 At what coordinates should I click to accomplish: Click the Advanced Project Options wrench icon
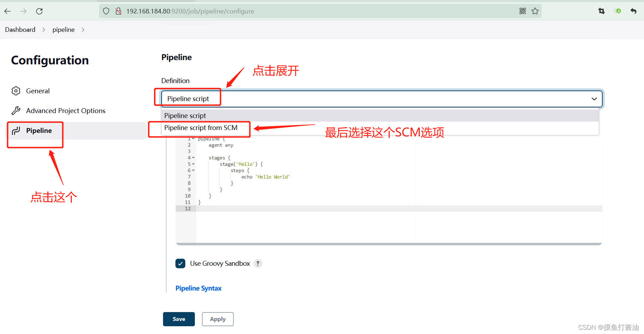click(16, 111)
